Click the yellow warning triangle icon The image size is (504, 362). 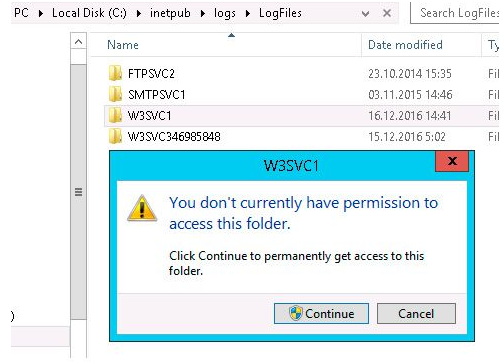pos(142,208)
